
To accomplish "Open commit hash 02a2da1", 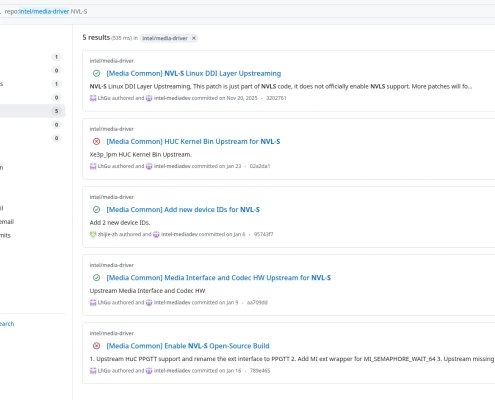I will point(260,166).
